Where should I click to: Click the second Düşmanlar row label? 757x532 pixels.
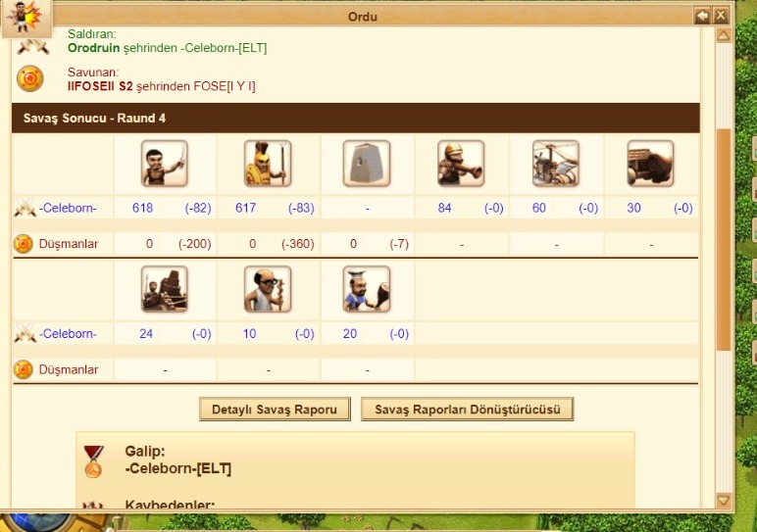tap(69, 370)
